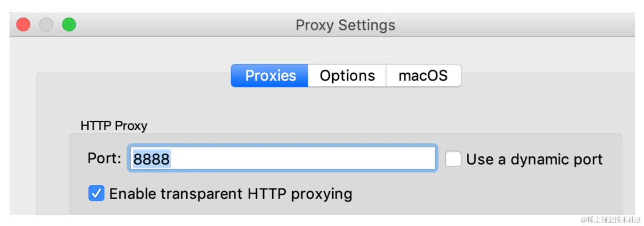Viewport: 644px width, 226px height.
Task: Switch to the Proxies tab
Action: (270, 76)
